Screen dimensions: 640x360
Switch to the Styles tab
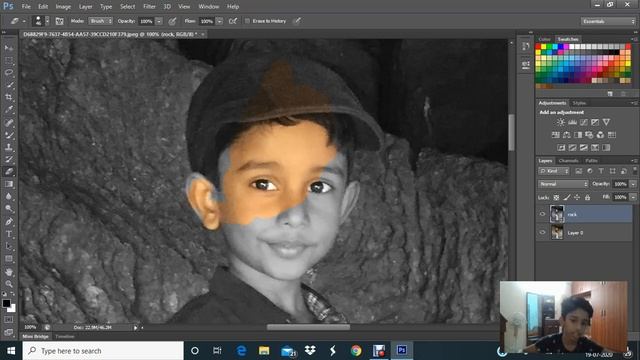579,103
